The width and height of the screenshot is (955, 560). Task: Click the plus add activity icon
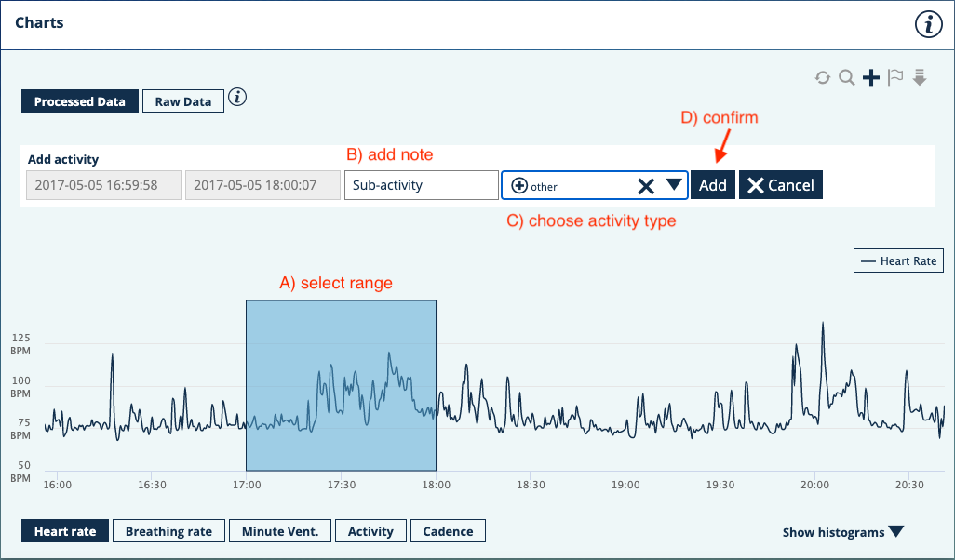(871, 78)
